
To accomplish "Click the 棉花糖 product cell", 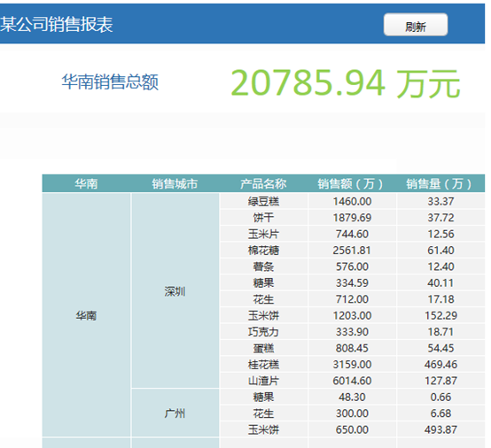I will (x=263, y=250).
